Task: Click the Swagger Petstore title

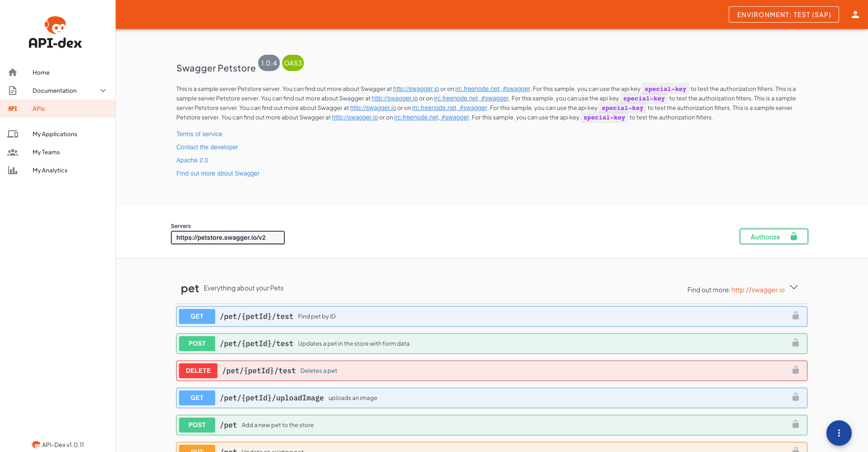Action: tap(216, 68)
